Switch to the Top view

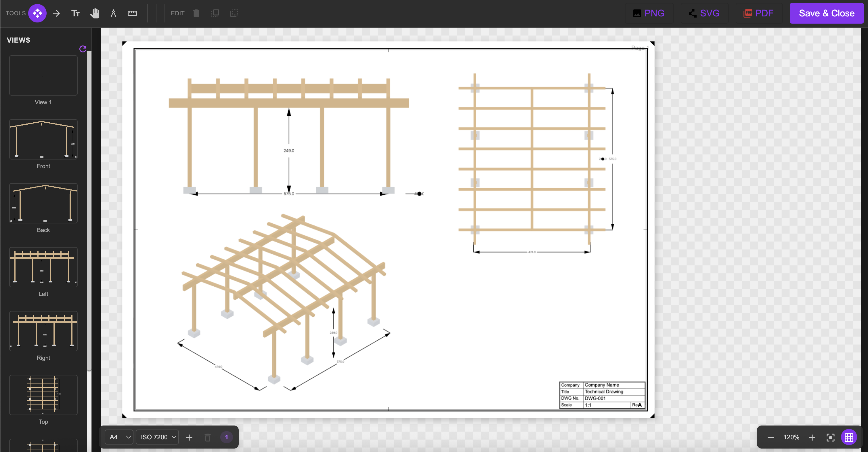(43, 395)
